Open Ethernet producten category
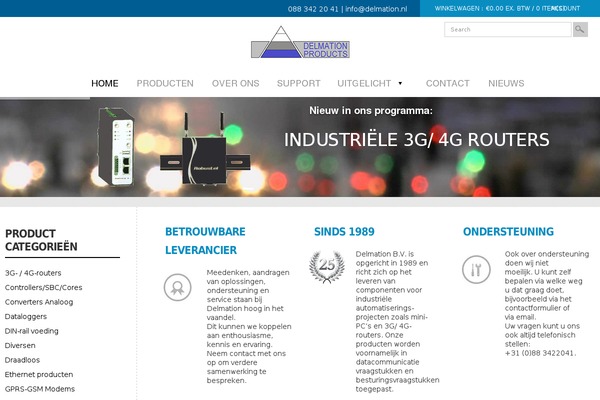This screenshot has height=400, width=600. [39, 375]
